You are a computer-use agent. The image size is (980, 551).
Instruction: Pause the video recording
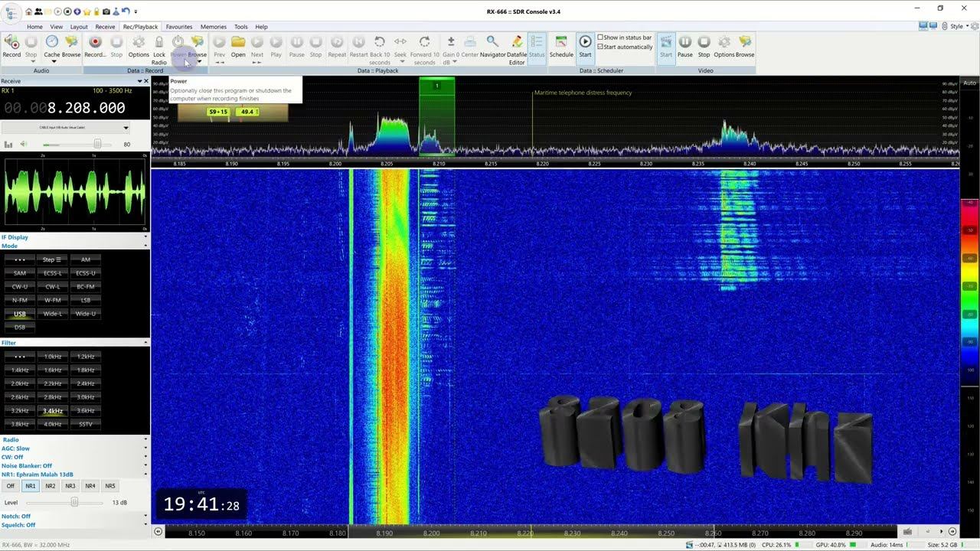click(x=685, y=44)
